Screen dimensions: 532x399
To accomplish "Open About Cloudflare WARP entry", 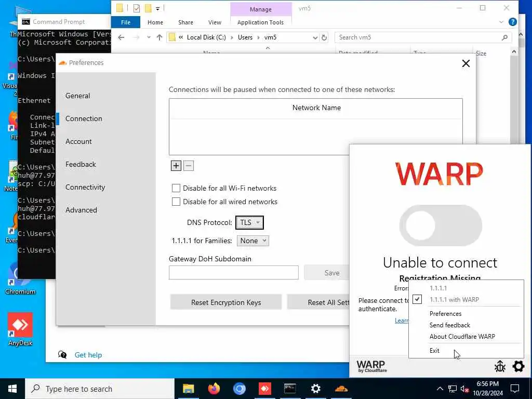I will coord(462,336).
